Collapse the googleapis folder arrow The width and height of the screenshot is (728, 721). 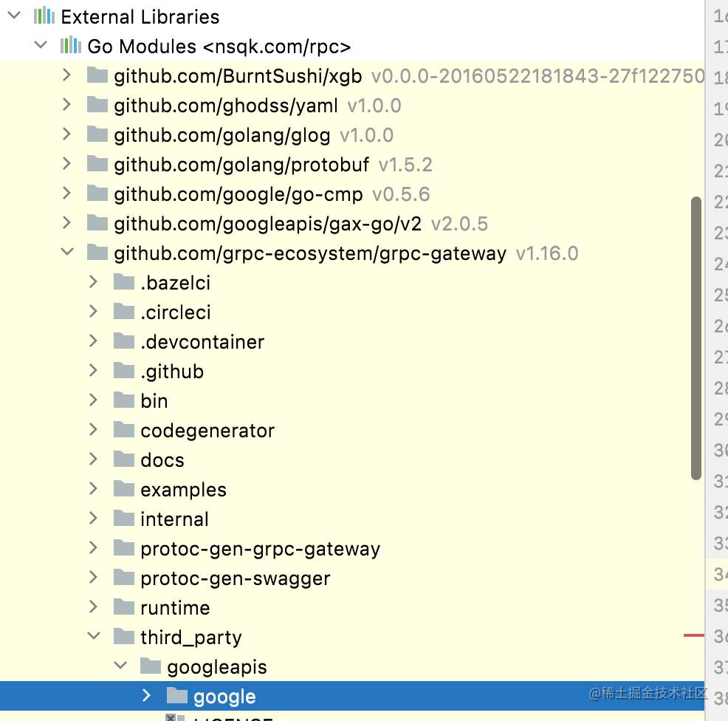[x=120, y=666]
